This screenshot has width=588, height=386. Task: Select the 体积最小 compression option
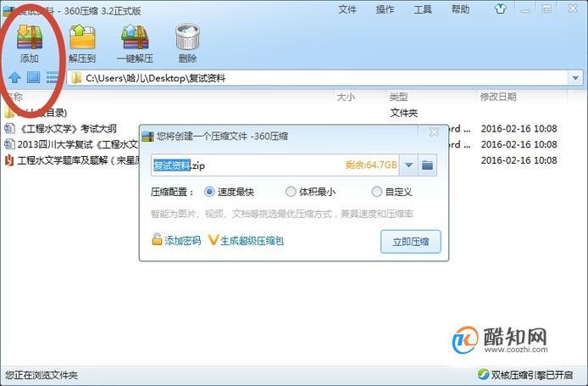tap(291, 192)
